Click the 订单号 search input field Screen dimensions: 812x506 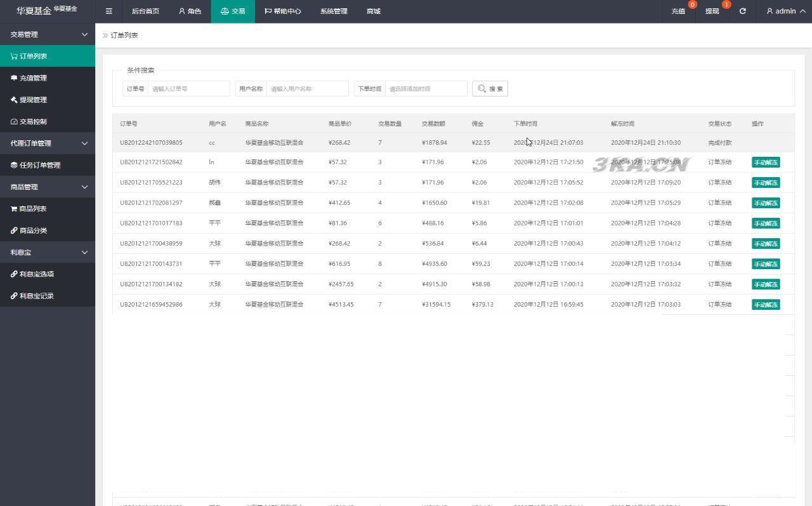(x=189, y=89)
